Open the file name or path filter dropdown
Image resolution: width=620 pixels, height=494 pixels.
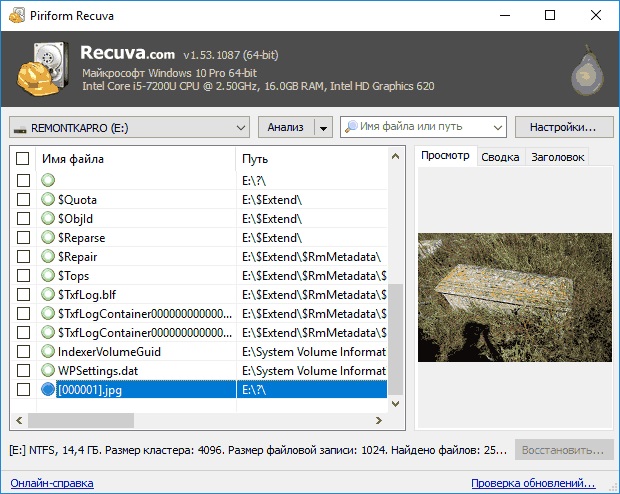tap(497, 127)
